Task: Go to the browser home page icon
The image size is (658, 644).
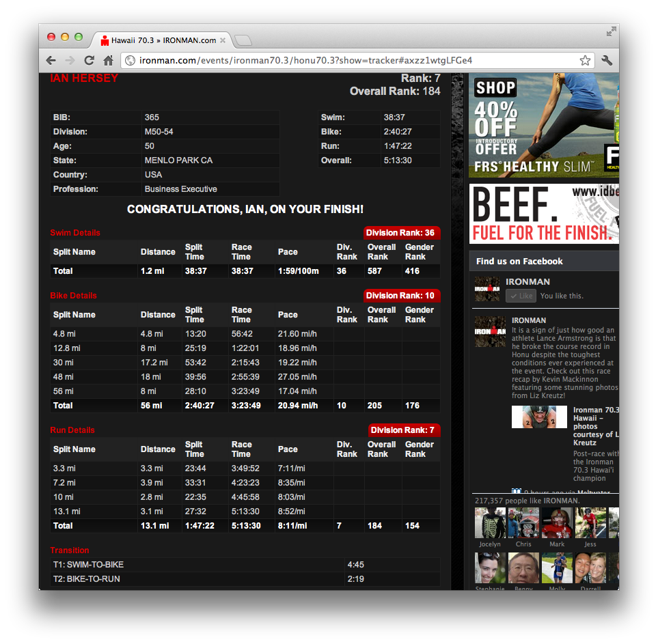Action: (x=108, y=60)
